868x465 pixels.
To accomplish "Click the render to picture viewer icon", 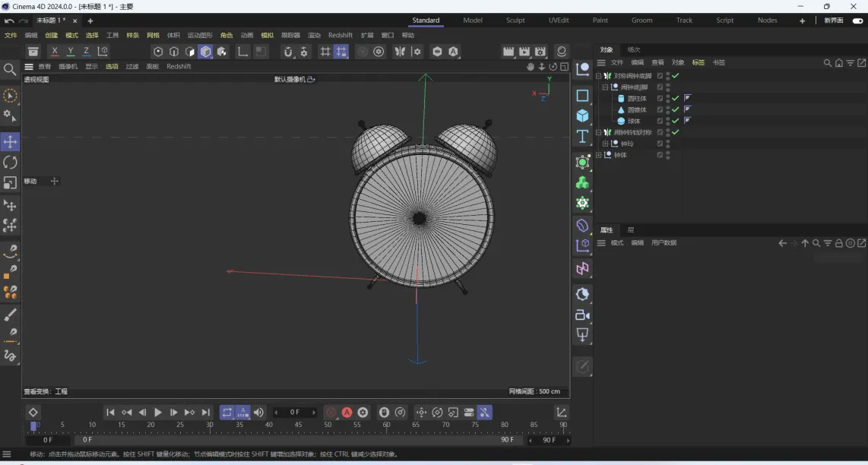I will tap(524, 52).
